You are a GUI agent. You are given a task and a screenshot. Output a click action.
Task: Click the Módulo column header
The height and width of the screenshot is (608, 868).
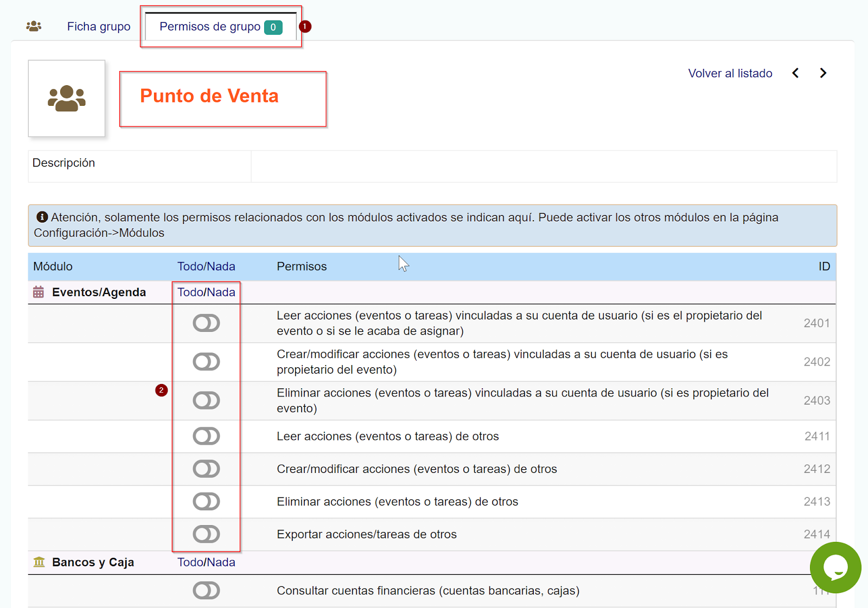53,266
